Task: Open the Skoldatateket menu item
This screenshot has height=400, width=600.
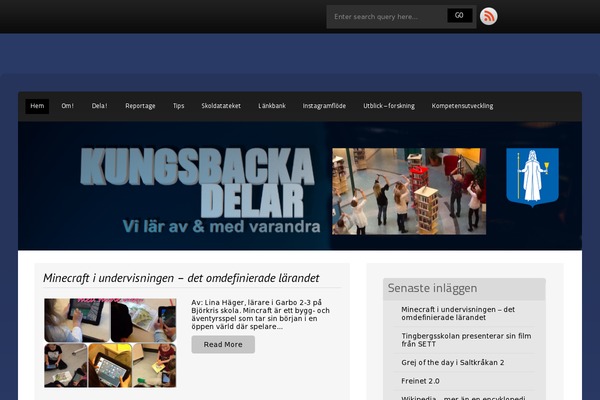Action: (221, 106)
